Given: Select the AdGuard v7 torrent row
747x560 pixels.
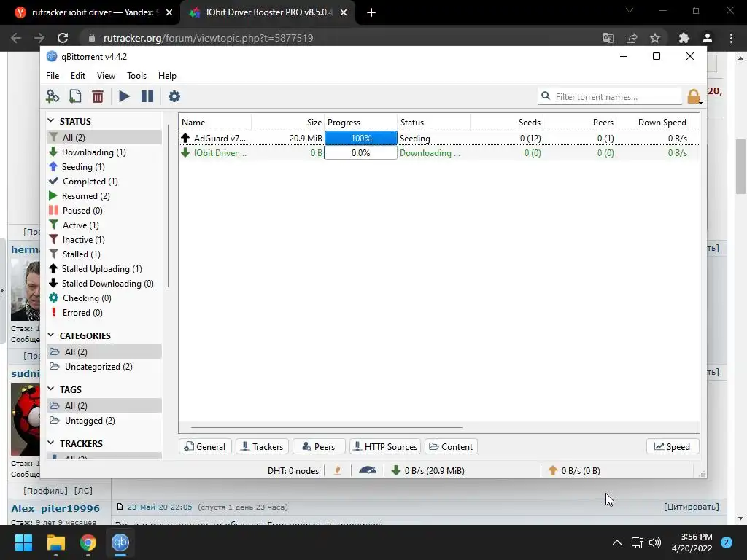Looking at the screenshot, I should [438, 138].
